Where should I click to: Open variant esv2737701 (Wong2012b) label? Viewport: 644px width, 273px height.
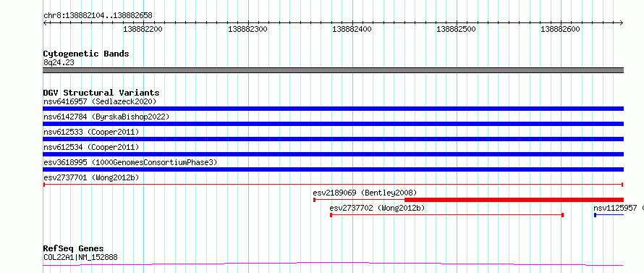click(91, 177)
